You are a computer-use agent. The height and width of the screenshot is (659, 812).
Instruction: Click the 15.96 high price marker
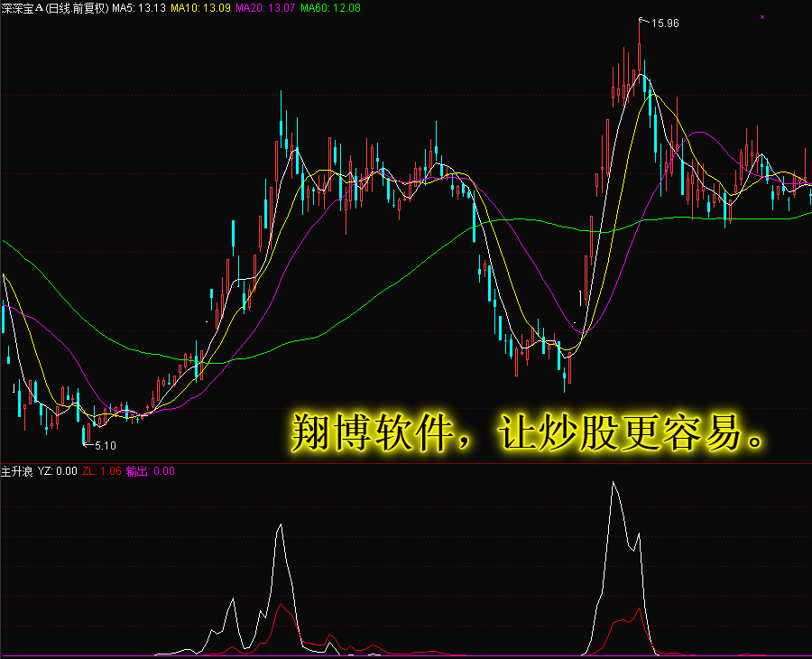(665, 23)
